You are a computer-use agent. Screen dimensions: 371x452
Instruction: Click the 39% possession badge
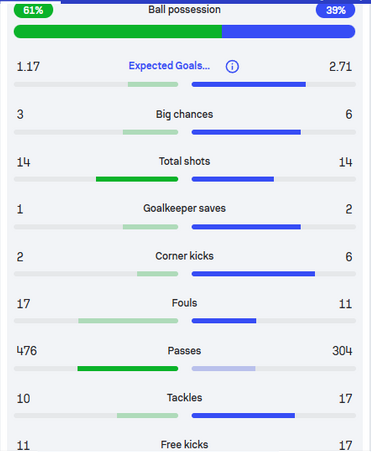[x=335, y=10]
